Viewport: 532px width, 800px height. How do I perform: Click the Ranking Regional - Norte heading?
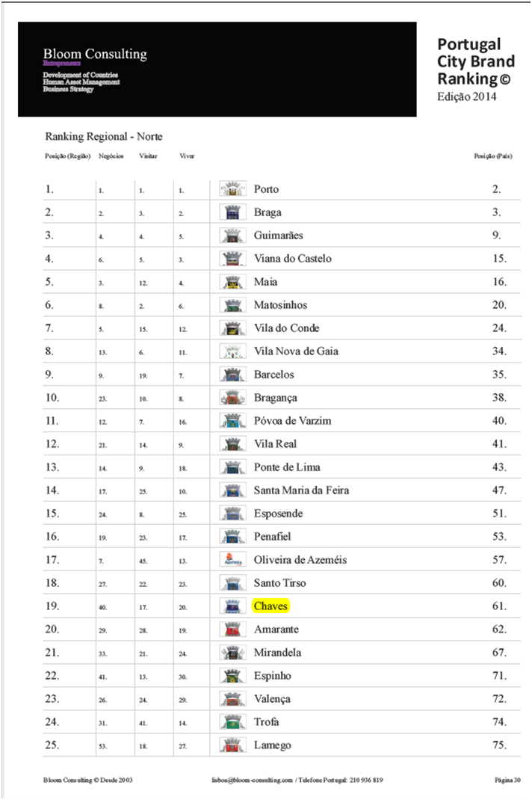(104, 137)
